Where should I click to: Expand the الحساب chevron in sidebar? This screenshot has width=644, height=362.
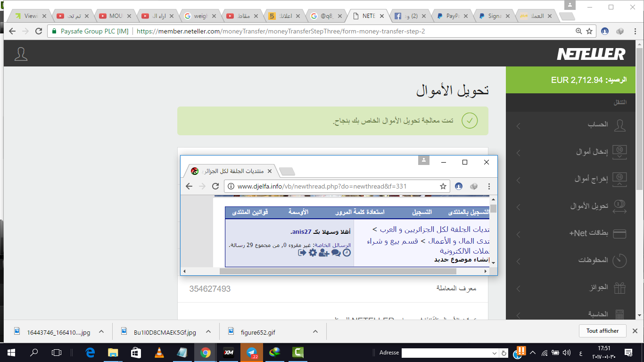coord(519,126)
